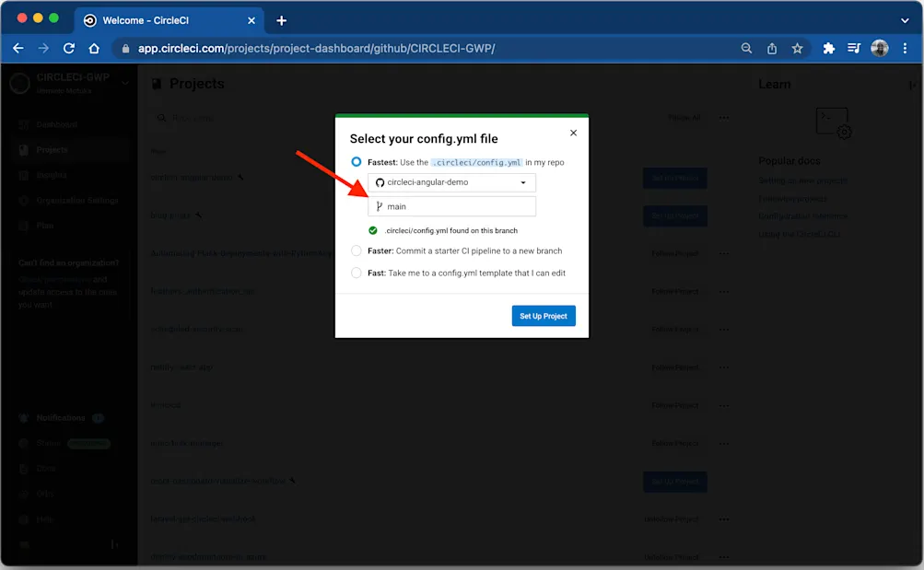Image resolution: width=924 pixels, height=570 pixels.
Task: Open a new browser tab
Action: [282, 20]
